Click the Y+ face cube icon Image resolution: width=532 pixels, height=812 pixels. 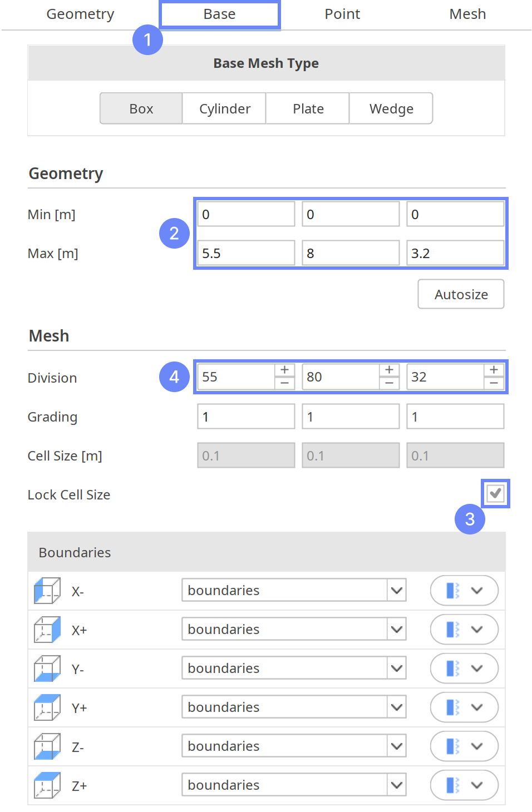(x=47, y=707)
